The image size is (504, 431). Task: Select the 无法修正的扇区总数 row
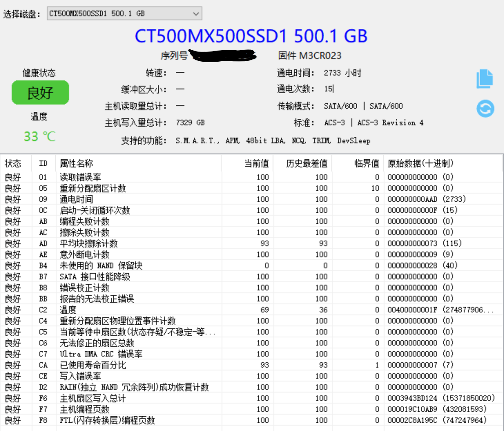tap(251, 343)
